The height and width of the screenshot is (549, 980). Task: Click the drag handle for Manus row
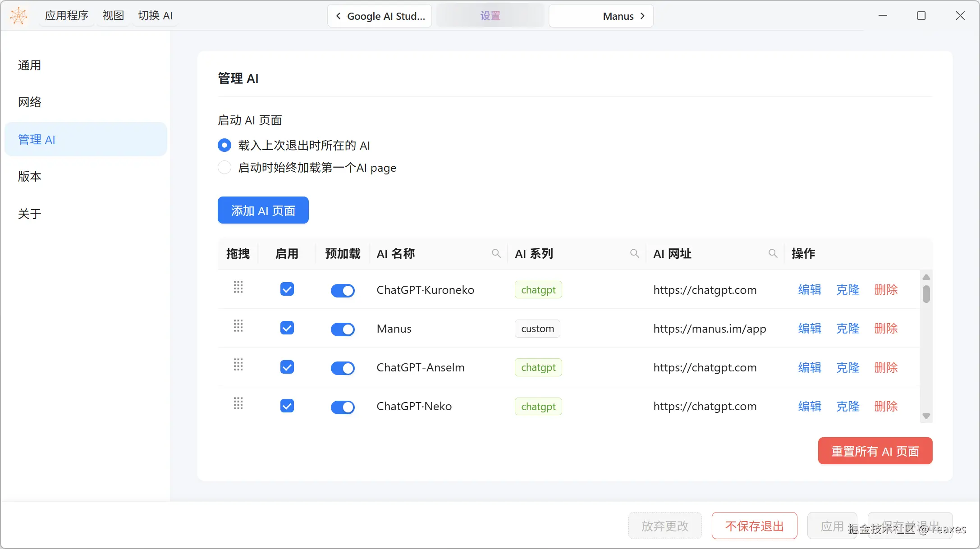click(x=238, y=326)
